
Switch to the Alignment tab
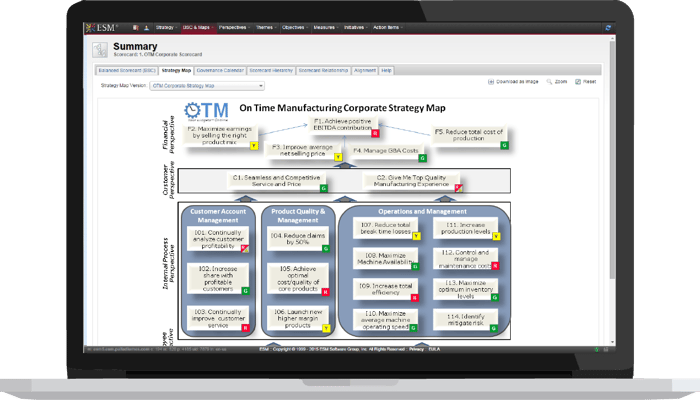[365, 71]
